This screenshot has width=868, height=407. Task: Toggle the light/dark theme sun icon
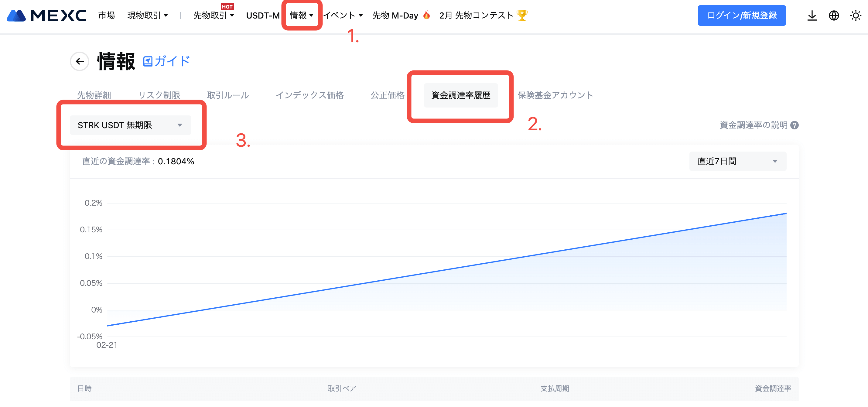856,15
